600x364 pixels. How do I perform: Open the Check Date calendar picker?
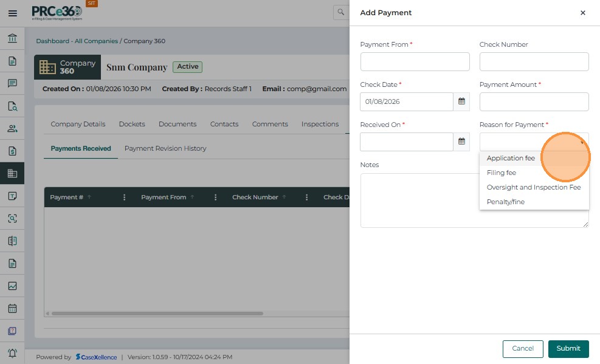(x=461, y=101)
